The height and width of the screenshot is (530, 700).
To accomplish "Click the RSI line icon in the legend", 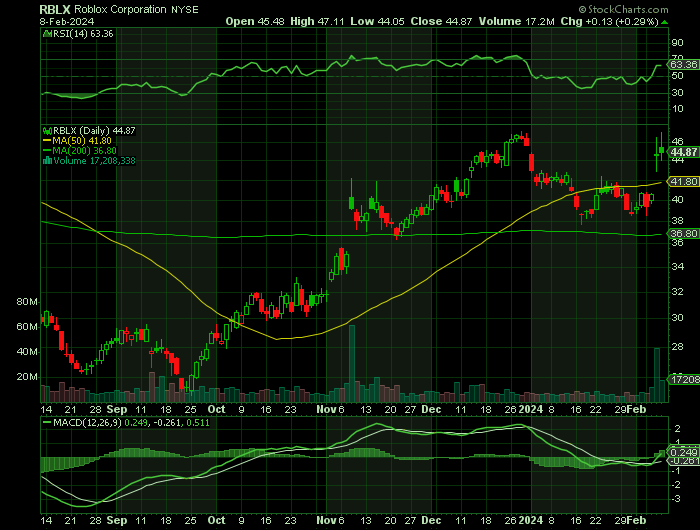I will [47, 34].
